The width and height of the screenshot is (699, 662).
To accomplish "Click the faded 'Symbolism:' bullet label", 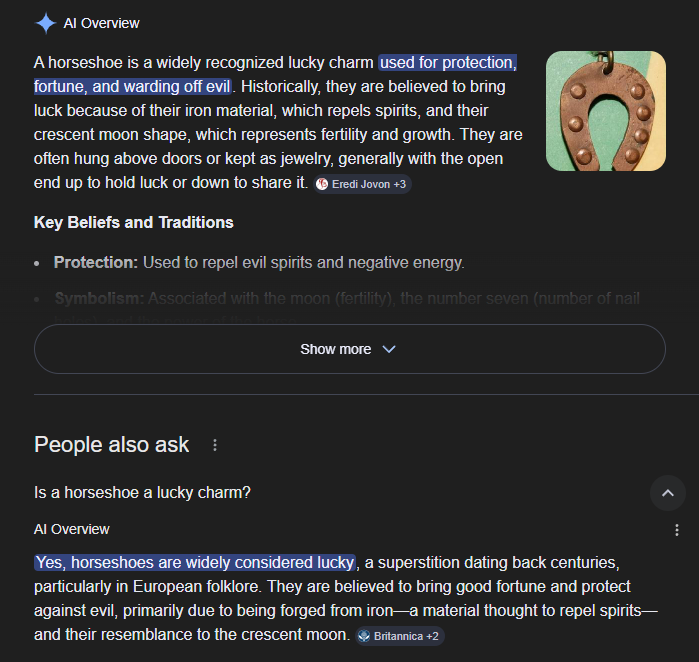I will tap(100, 298).
